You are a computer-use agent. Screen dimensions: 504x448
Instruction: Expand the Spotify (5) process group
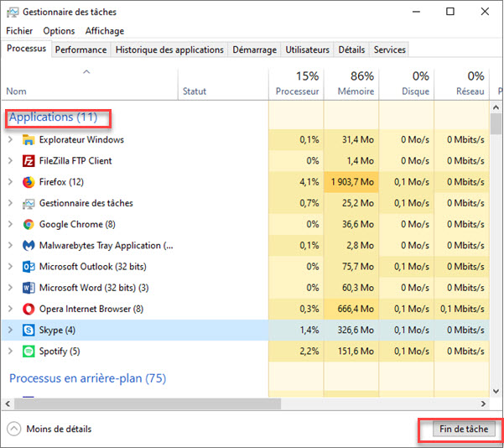point(10,352)
